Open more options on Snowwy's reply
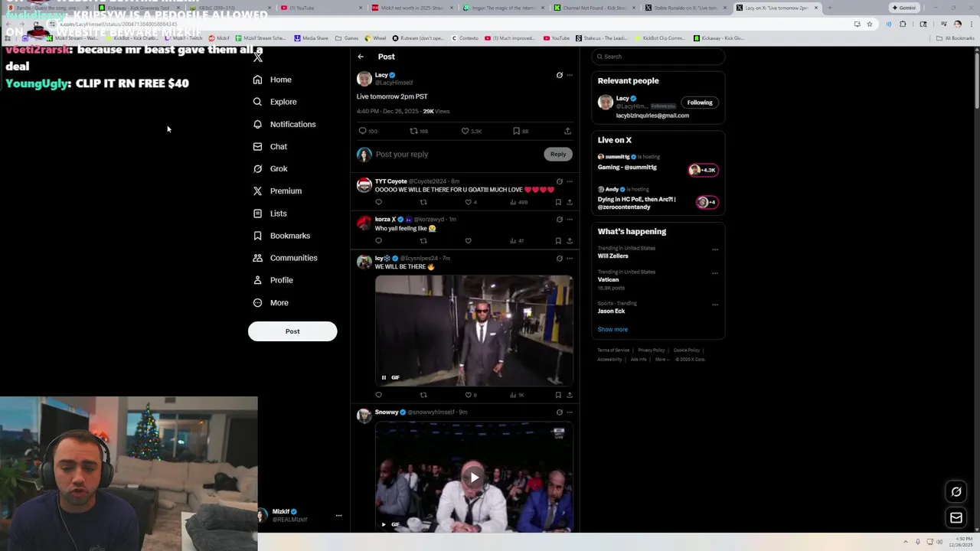 570,412
